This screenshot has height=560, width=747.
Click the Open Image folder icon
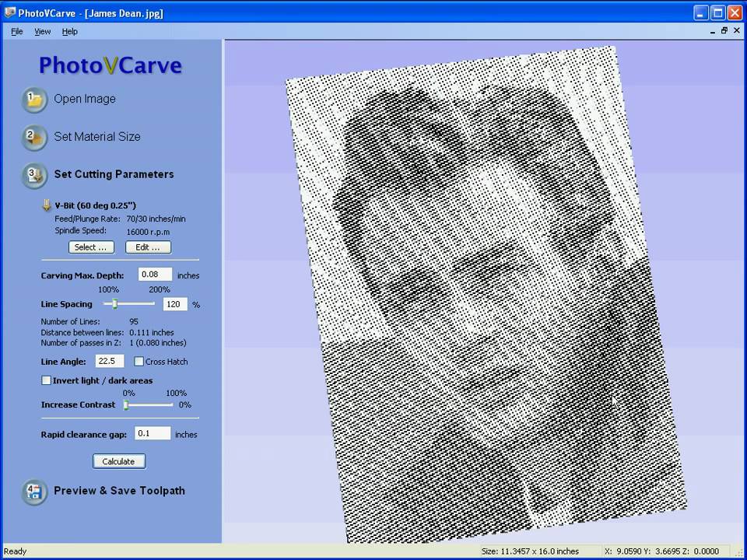click(34, 100)
